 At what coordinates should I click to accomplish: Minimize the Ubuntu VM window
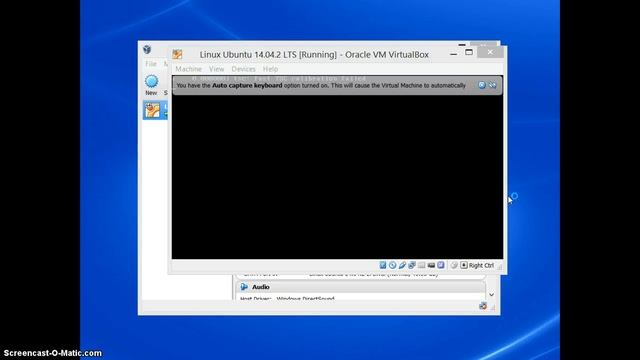(453, 53)
